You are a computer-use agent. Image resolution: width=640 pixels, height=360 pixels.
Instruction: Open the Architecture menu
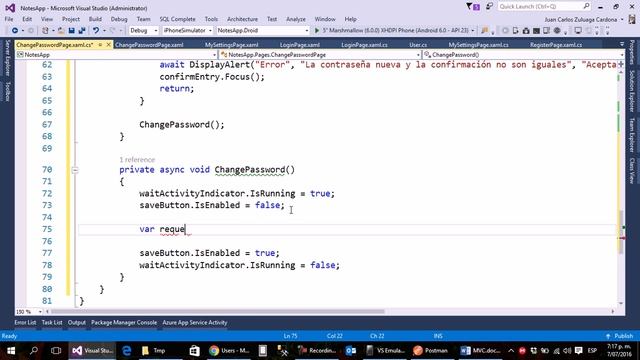pos(242,19)
